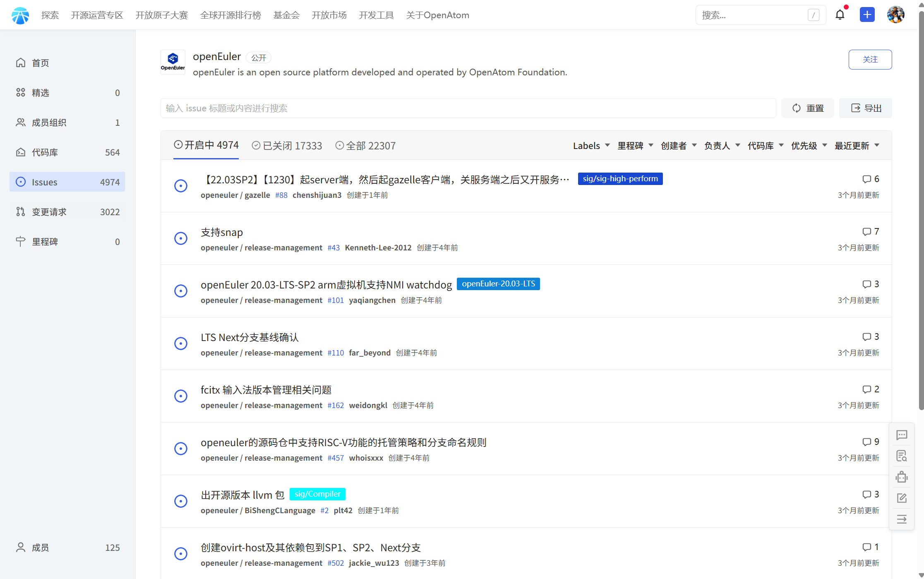Click open-status icon of llvm issue
Screen dimensions: 924x579
click(181, 501)
